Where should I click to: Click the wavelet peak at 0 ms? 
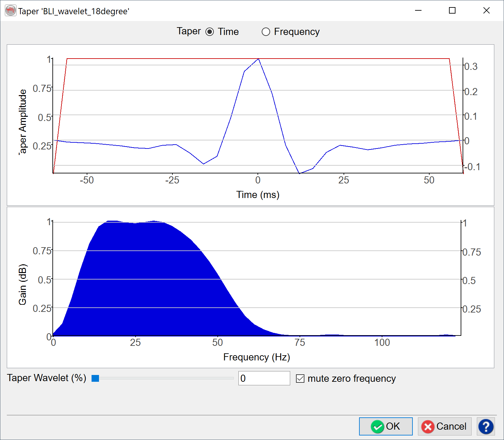point(258,59)
